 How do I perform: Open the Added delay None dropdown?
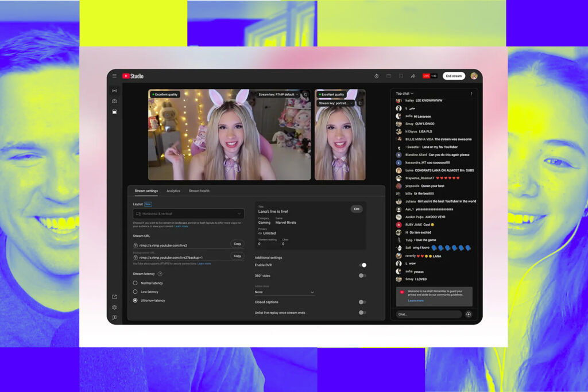(285, 292)
